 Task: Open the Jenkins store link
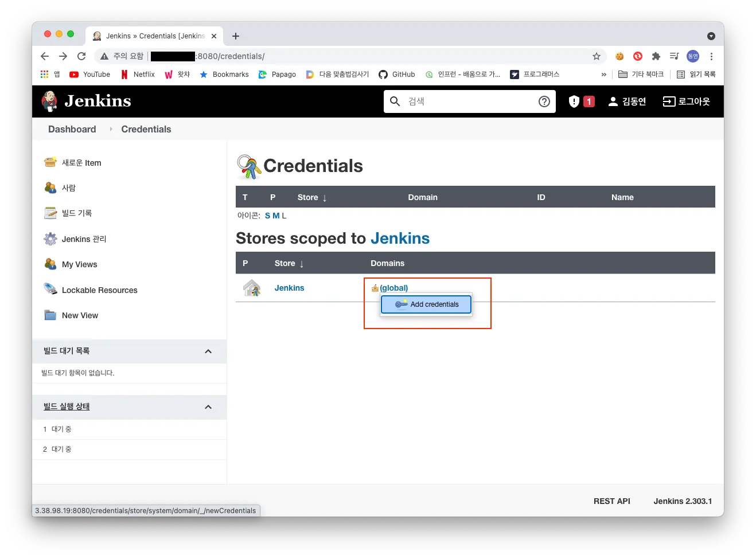tap(290, 288)
